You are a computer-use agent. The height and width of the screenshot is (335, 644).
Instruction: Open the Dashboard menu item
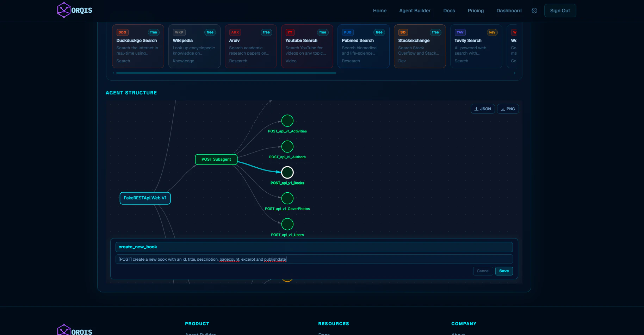[x=509, y=11]
